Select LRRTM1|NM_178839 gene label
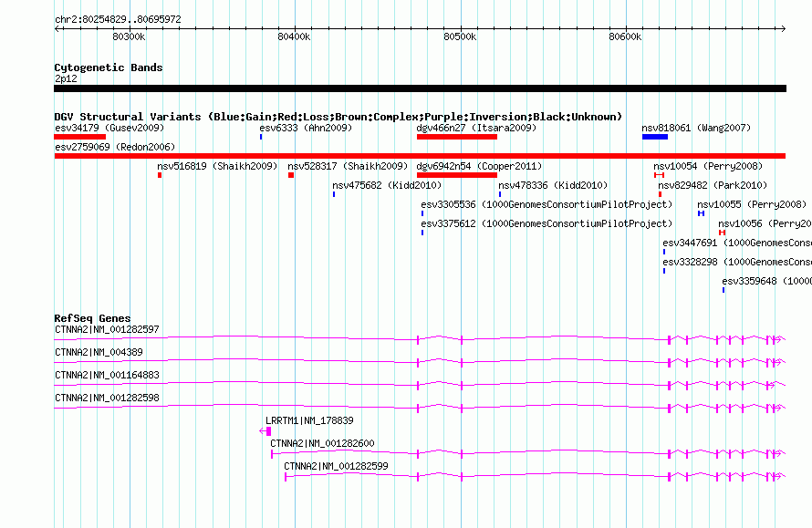The width and height of the screenshot is (812, 528). [x=309, y=420]
